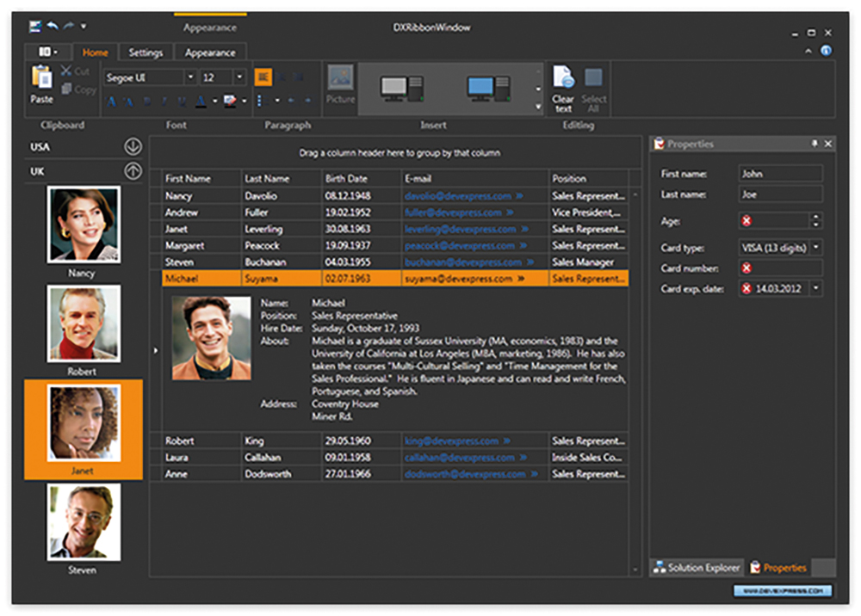Select Robert's photo thumbnail in sidebar
This screenshot has height=616, width=861.
[84, 324]
